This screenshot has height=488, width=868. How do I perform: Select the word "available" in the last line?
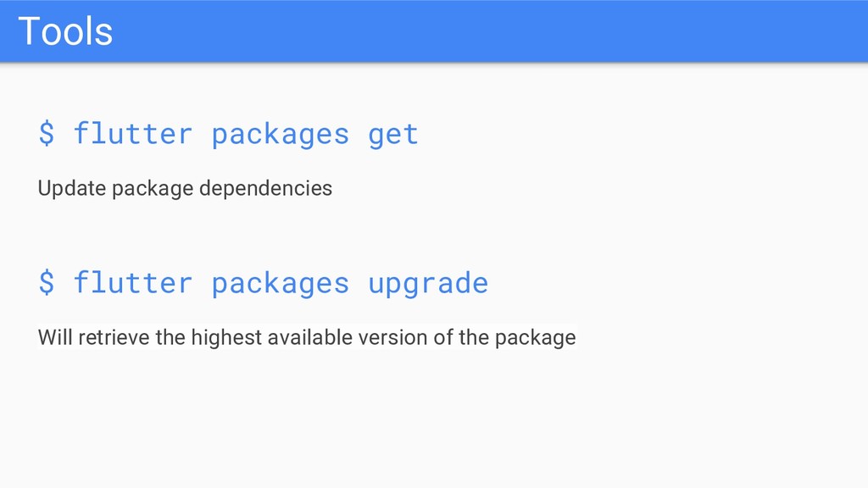[x=310, y=337]
